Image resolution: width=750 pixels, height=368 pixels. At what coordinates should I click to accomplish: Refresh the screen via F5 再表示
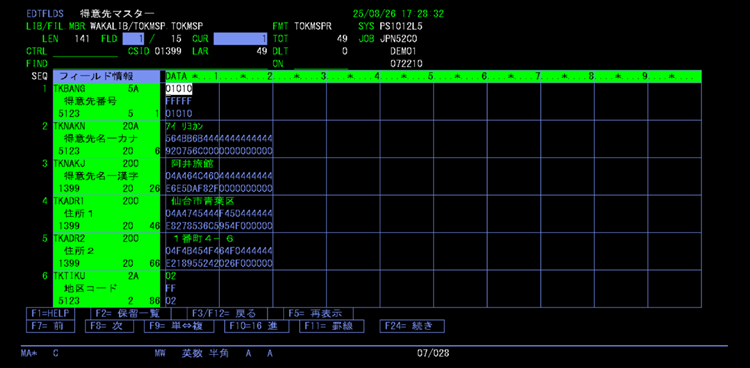(x=318, y=313)
